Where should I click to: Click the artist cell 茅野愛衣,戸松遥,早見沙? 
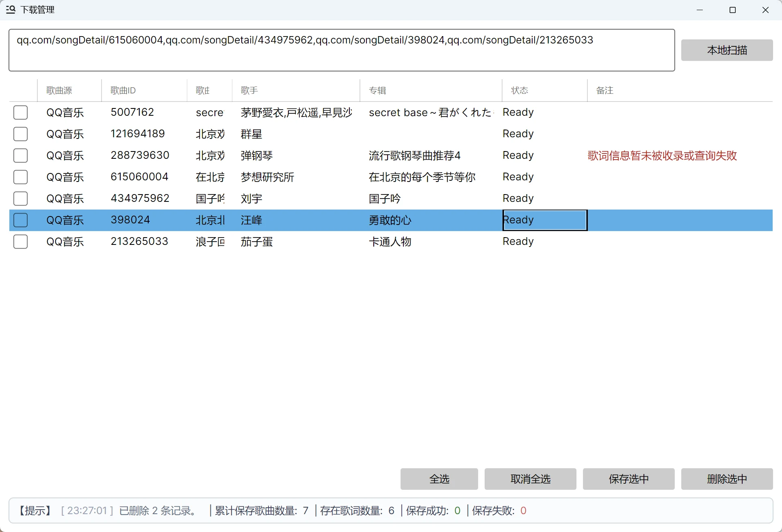[x=296, y=112]
